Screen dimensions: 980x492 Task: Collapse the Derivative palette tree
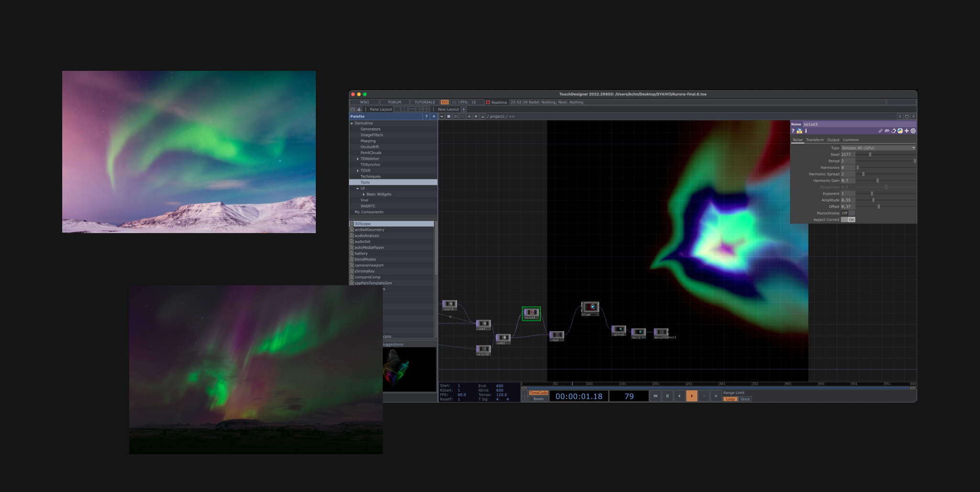(352, 123)
